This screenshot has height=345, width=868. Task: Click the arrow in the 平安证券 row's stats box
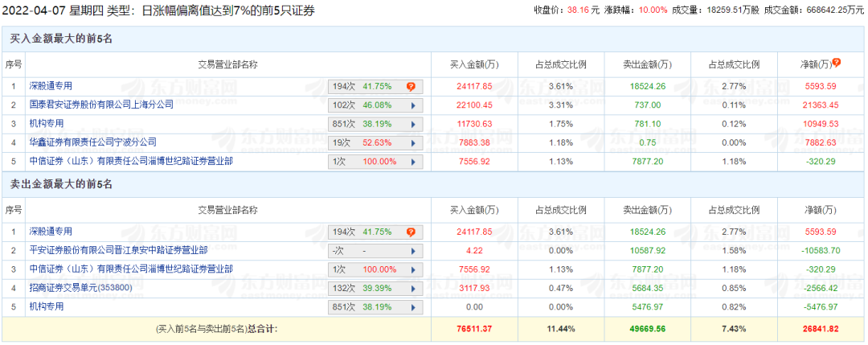[x=413, y=251]
